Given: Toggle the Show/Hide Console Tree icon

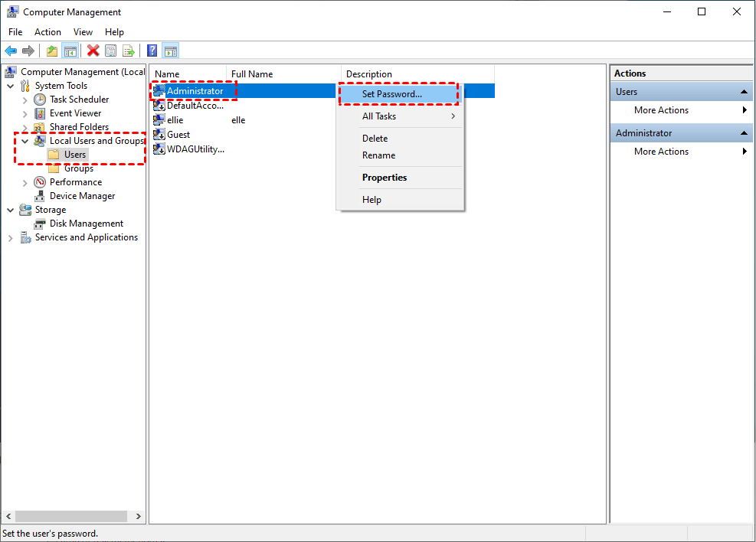Looking at the screenshot, I should tap(70, 51).
